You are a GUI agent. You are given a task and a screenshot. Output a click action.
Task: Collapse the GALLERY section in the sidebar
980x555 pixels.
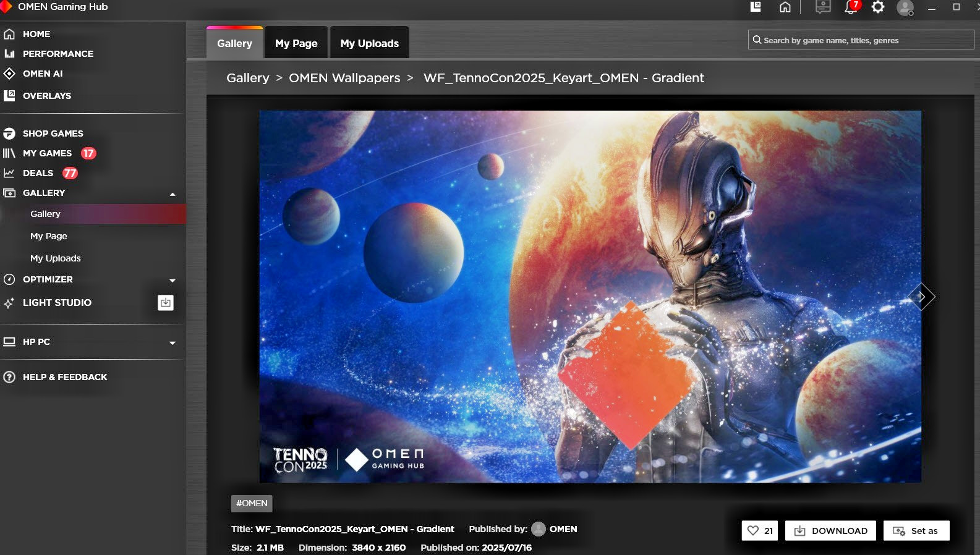pyautogui.click(x=173, y=194)
